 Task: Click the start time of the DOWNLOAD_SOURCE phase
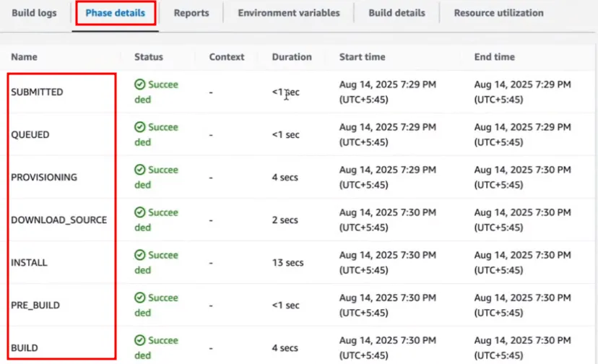(388, 220)
